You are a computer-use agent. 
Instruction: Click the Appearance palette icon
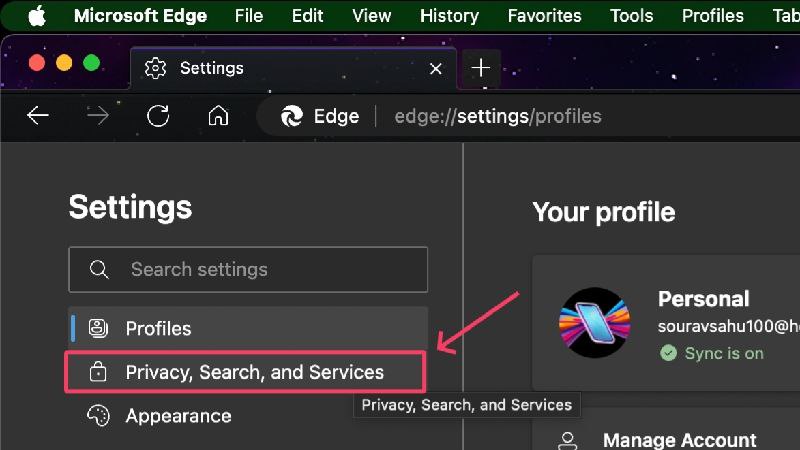point(98,416)
